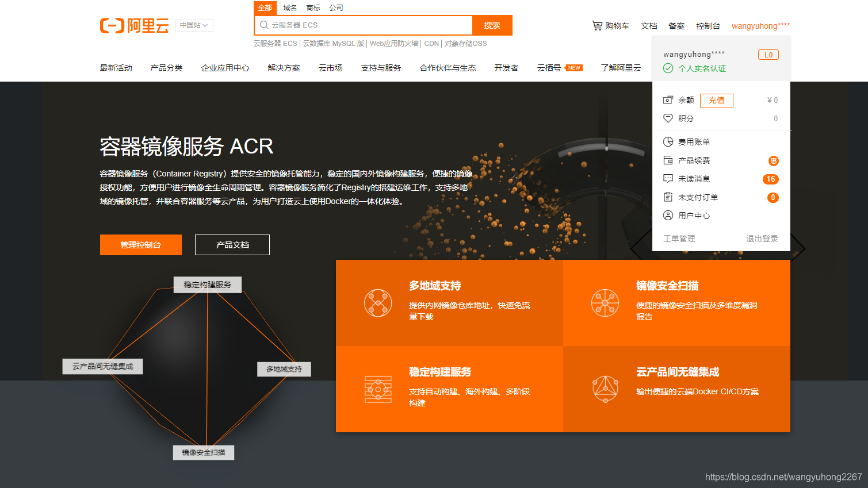868x488 pixels.
Task: Click the NEW badge beside 云栖号
Action: coord(574,68)
